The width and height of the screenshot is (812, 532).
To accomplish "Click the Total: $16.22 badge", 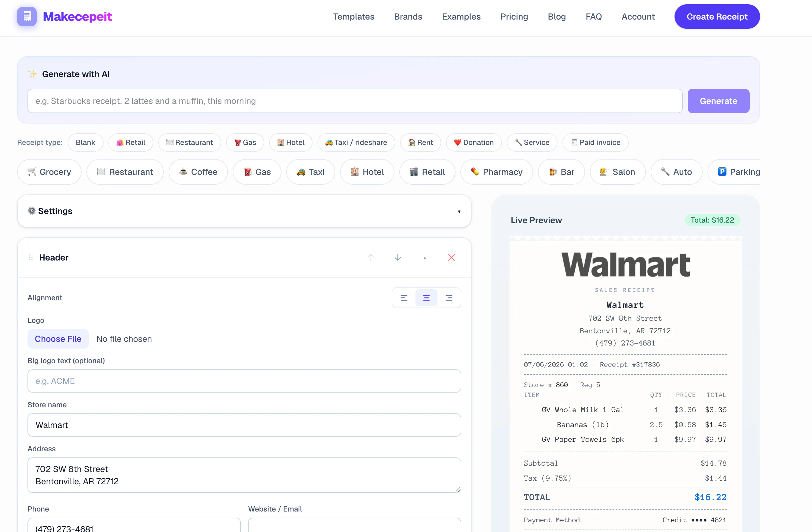I will [x=712, y=220].
